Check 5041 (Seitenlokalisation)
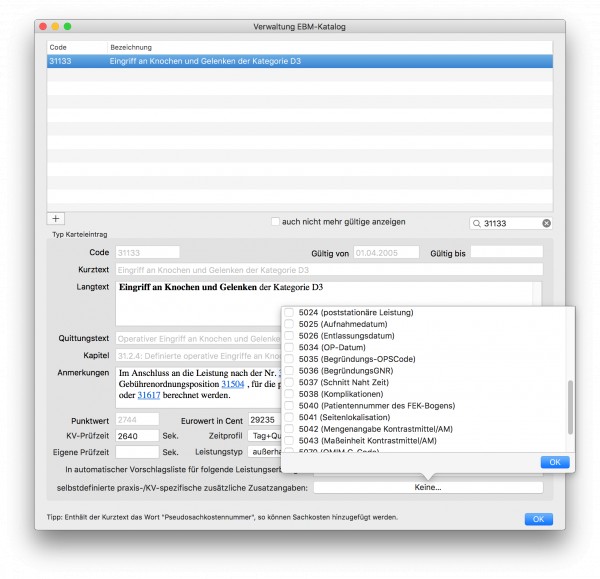 pos(289,417)
